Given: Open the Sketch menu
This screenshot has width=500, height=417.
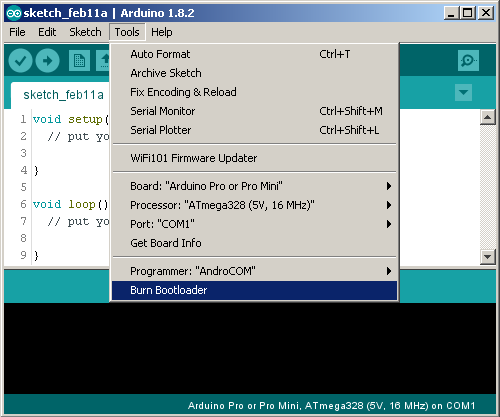Looking at the screenshot, I should coord(85,32).
